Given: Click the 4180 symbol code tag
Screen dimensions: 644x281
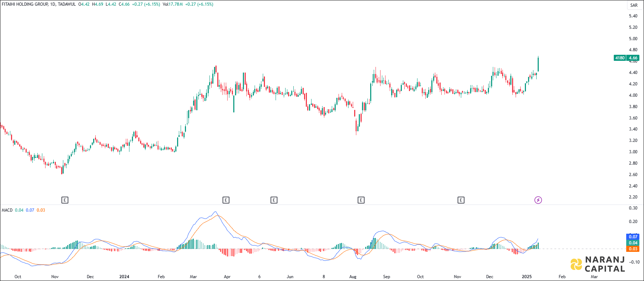Looking at the screenshot, I should click(620, 58).
